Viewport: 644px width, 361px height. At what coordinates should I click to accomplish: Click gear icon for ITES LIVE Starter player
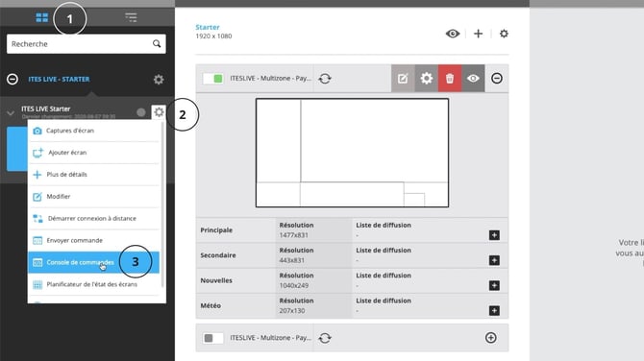[x=159, y=112]
